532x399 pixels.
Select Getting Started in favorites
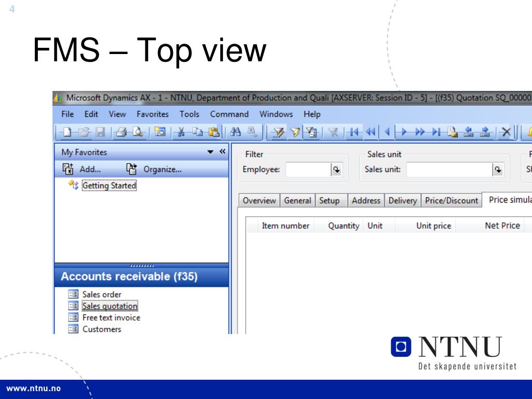pos(109,185)
